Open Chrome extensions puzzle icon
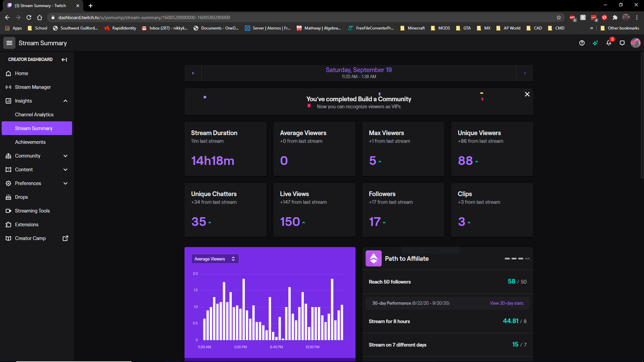Screen dimensions: 644x362 [x=615, y=17]
